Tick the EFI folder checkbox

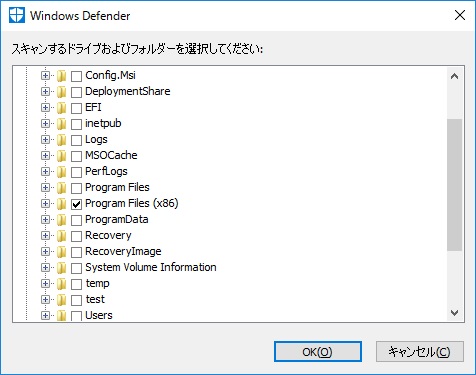[76, 108]
